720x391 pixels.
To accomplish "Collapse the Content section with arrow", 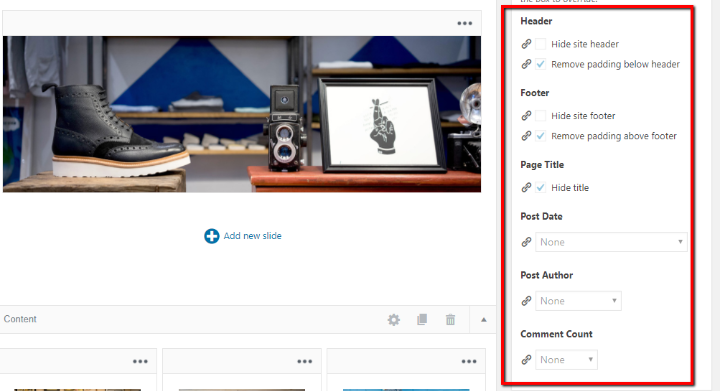I will [x=484, y=319].
